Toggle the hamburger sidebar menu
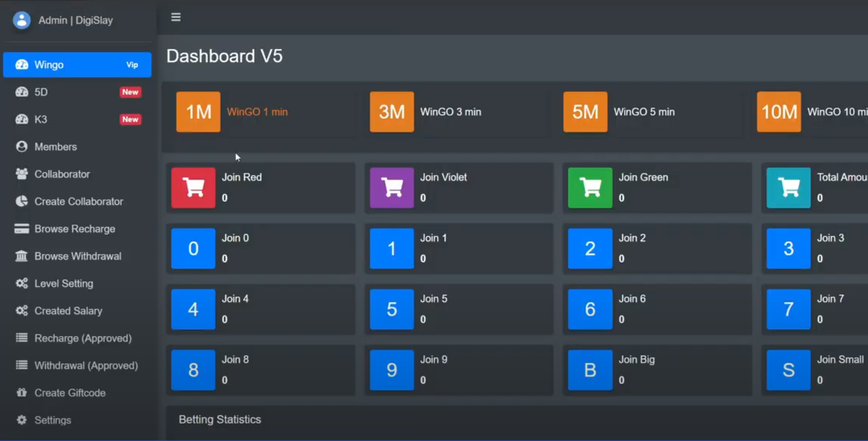868x441 pixels. coord(176,17)
